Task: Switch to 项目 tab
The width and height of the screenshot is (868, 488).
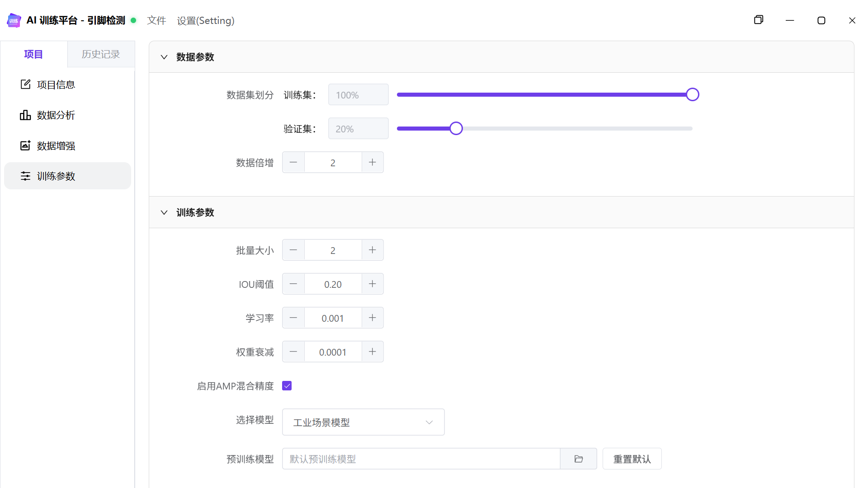Action: pos(33,54)
